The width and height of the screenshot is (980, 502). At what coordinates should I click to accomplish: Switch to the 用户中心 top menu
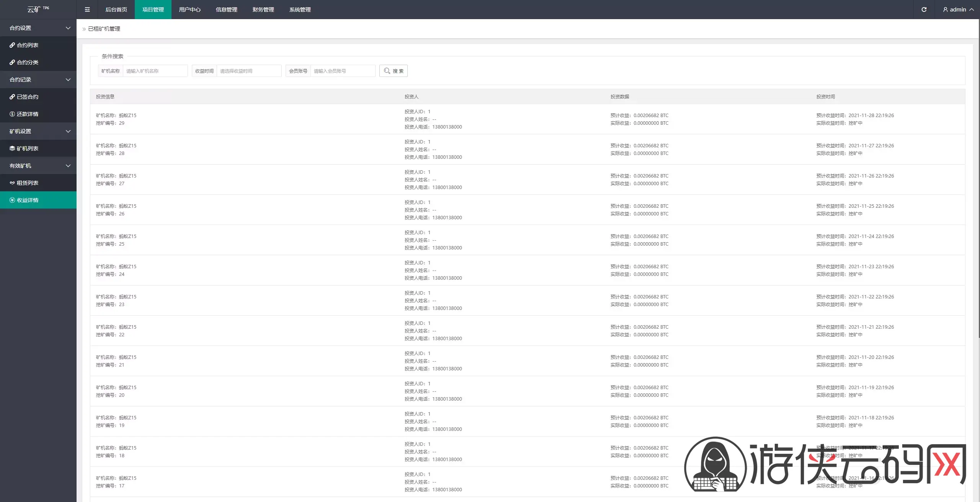190,10
